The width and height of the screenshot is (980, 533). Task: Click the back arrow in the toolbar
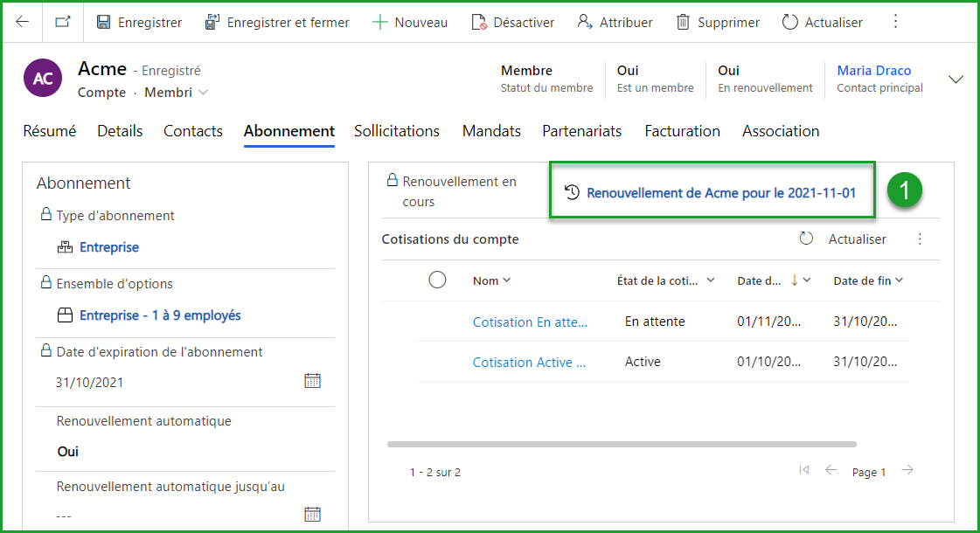[x=22, y=22]
